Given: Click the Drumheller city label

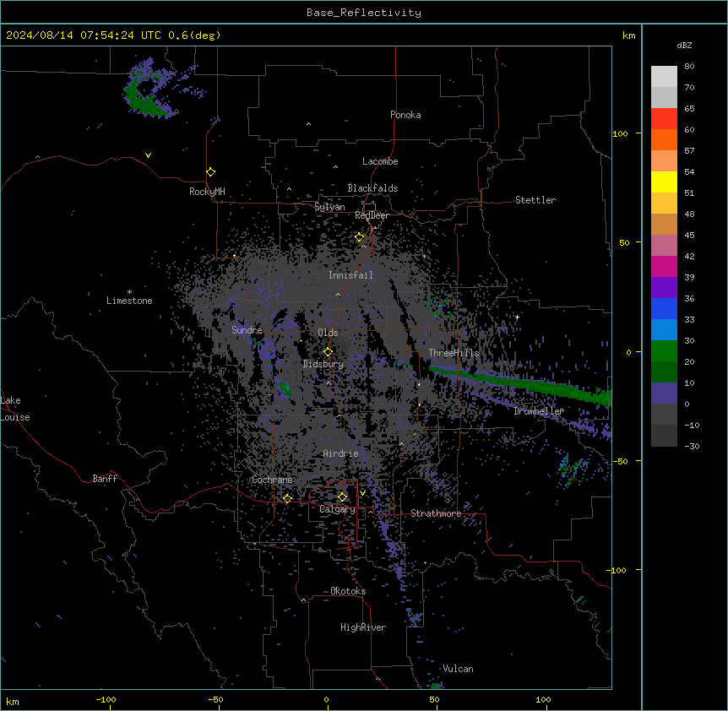Looking at the screenshot, I should tap(539, 411).
